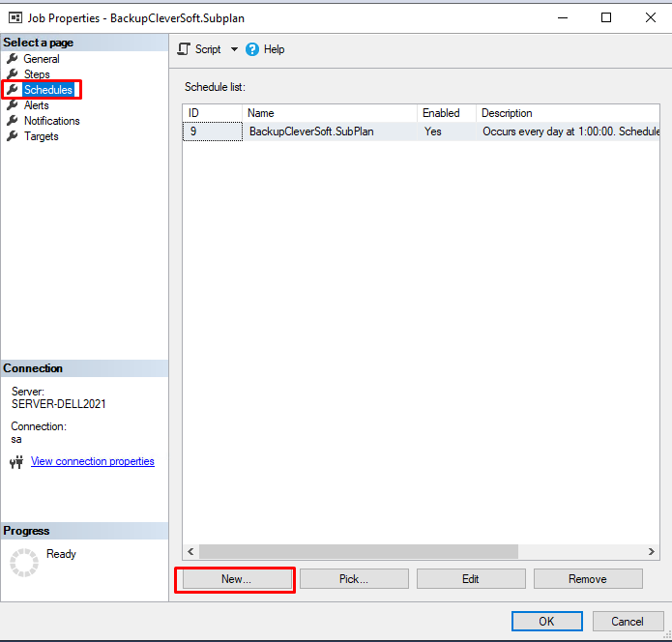Open the Notifications page
Screen dimensions: 672x642
51,121
